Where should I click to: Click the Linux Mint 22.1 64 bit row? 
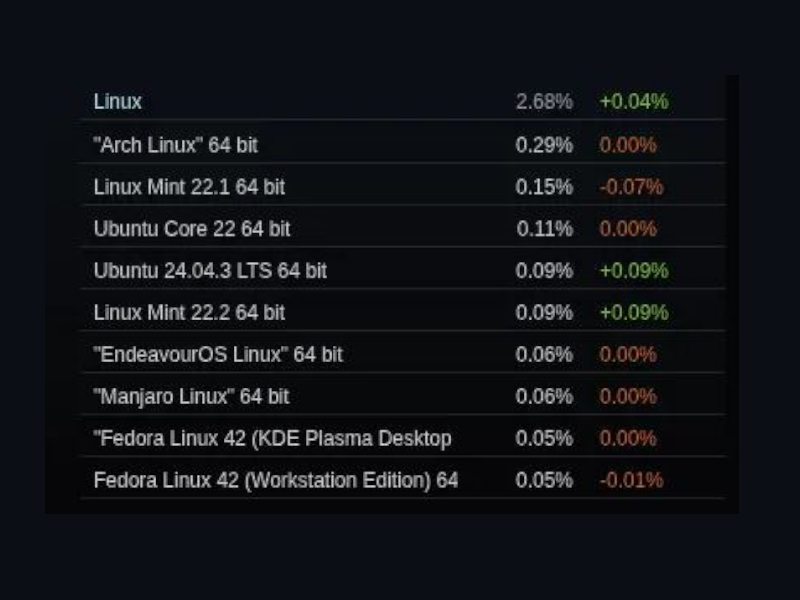click(x=189, y=187)
